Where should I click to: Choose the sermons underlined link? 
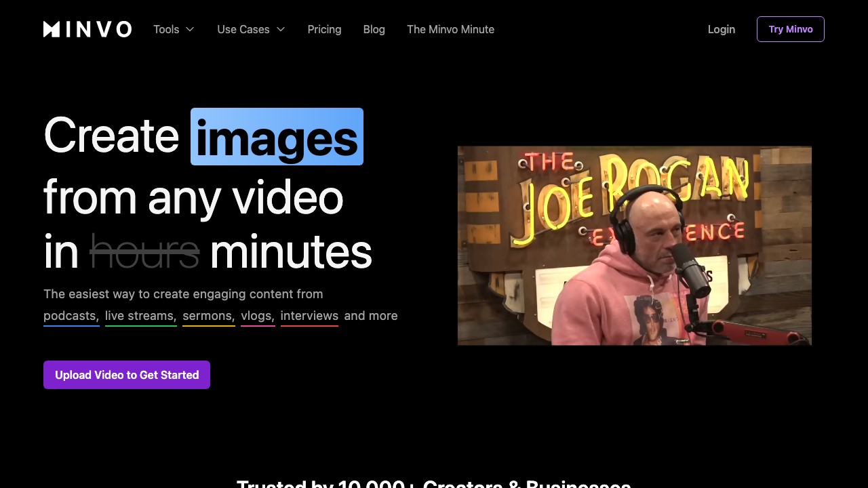(x=208, y=316)
